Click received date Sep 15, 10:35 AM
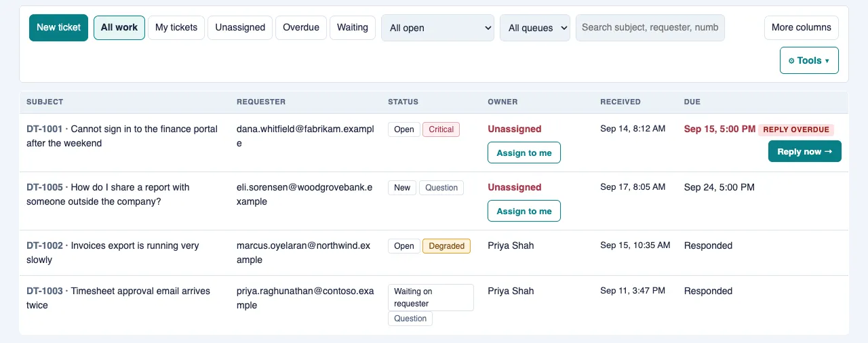Viewport: 868px width, 343px height. 635,245
